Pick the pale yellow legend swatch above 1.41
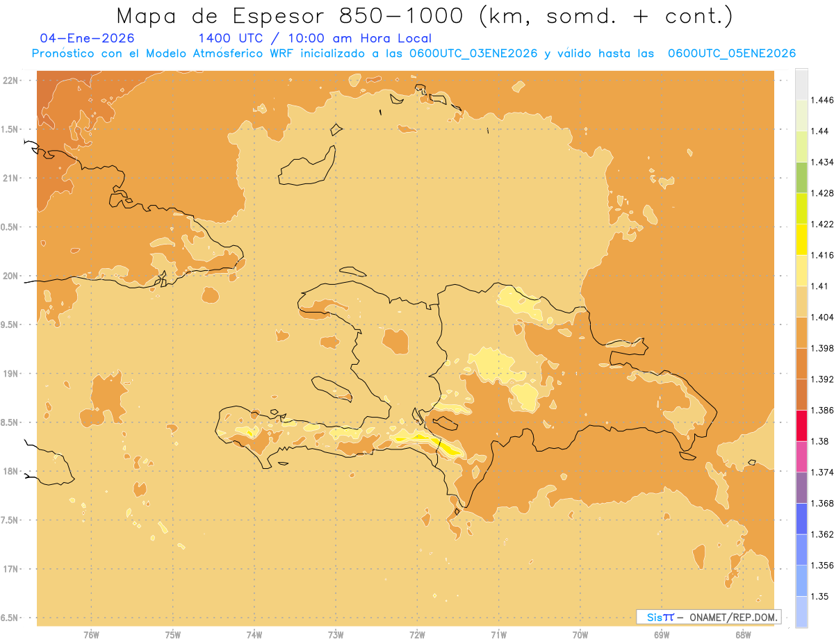The height and width of the screenshot is (644, 834). (x=801, y=270)
